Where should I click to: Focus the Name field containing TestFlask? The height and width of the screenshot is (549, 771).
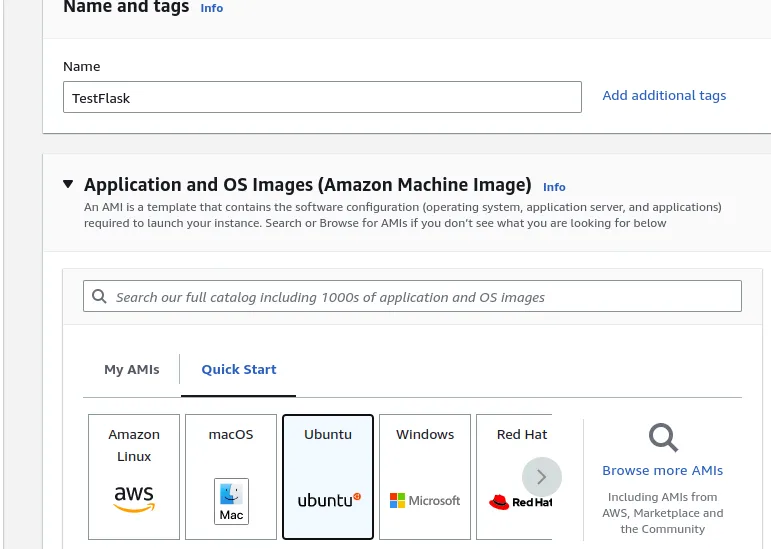(321, 98)
